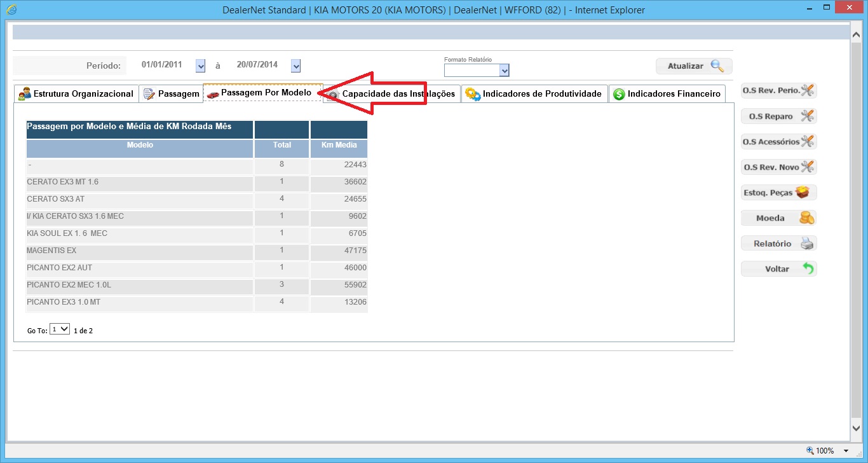
Task: Click the Km Media value 55902
Action: coord(356,285)
